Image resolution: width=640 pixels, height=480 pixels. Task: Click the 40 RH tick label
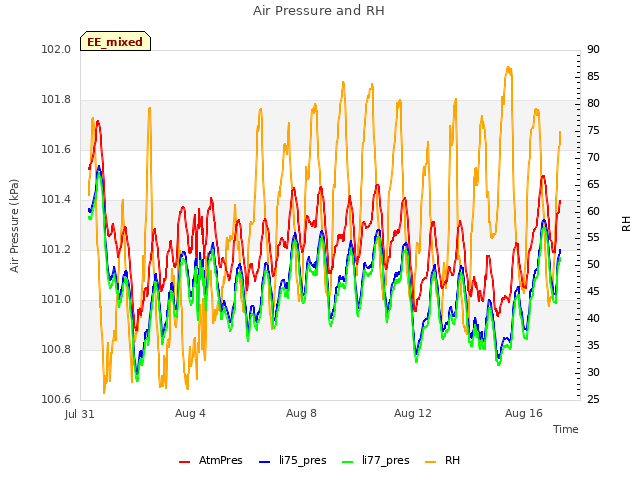tap(593, 318)
